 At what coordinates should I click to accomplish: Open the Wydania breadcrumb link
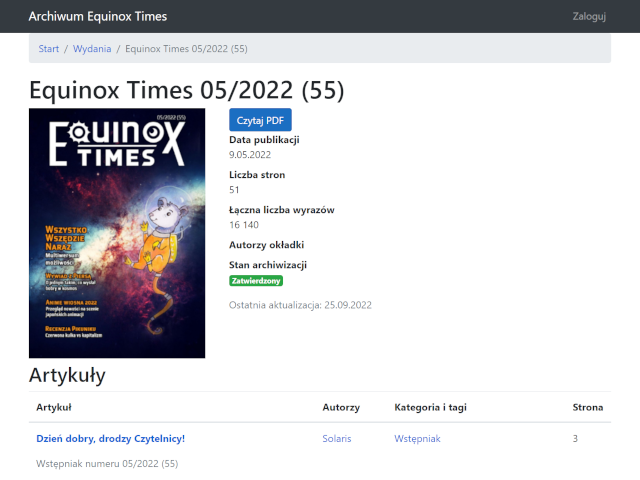tap(92, 49)
